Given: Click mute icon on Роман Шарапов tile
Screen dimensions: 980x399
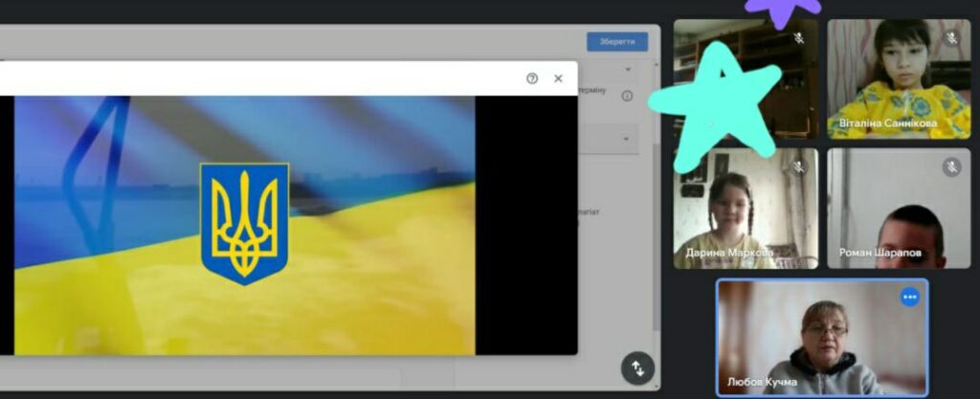Looking at the screenshot, I should click(951, 167).
